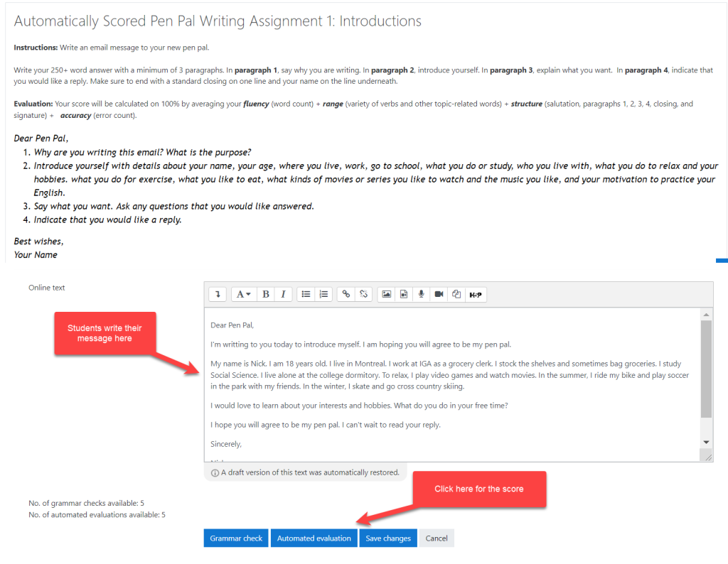Insert an ordered numbered list
The image size is (728, 564).
(323, 294)
